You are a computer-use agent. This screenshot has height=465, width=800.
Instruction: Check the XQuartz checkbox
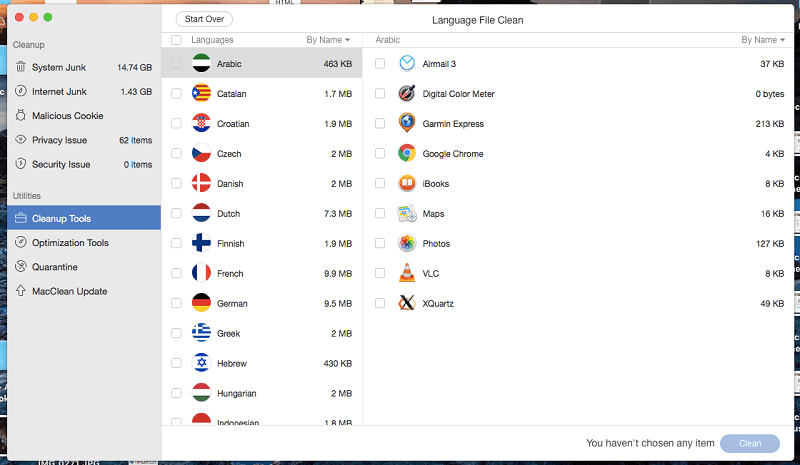[x=380, y=303]
